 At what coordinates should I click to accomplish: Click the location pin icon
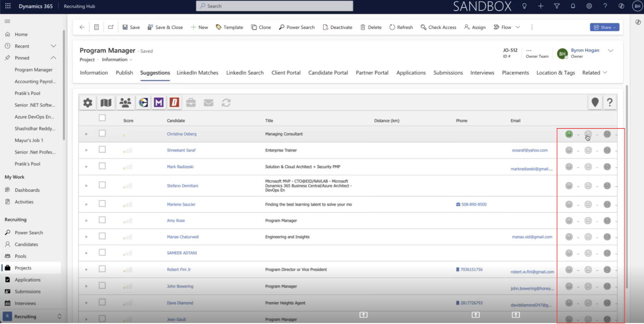595,102
